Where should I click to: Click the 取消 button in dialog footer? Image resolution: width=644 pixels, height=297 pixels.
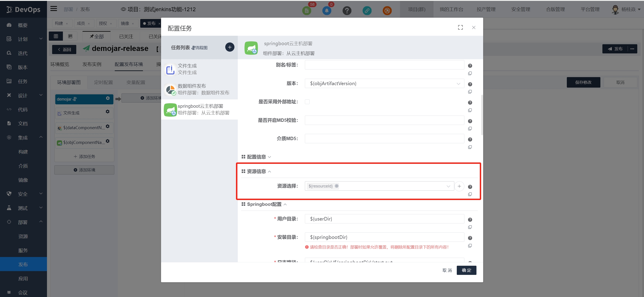tap(447, 270)
